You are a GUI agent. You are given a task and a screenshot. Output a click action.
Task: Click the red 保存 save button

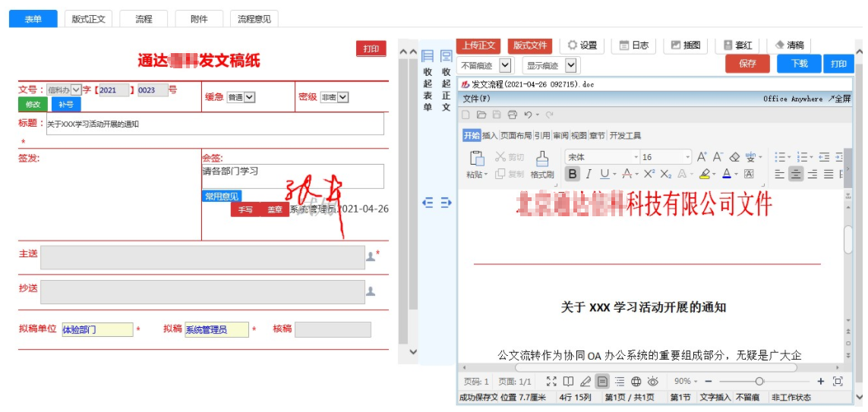(x=747, y=64)
